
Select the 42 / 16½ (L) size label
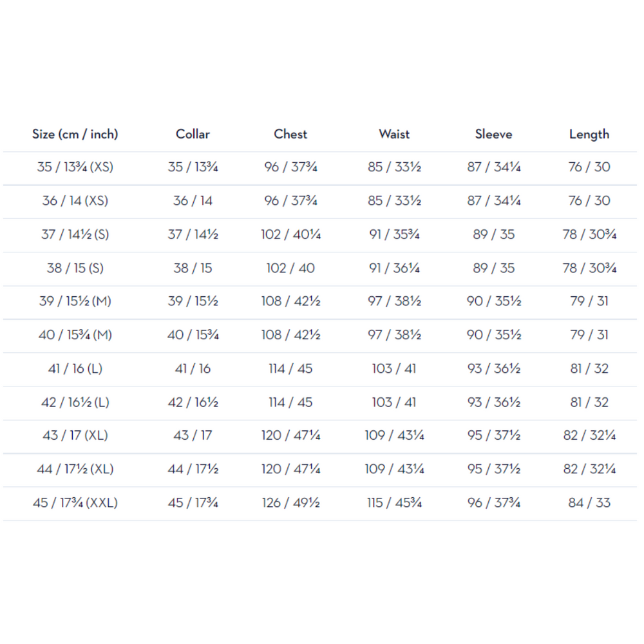[x=75, y=402]
